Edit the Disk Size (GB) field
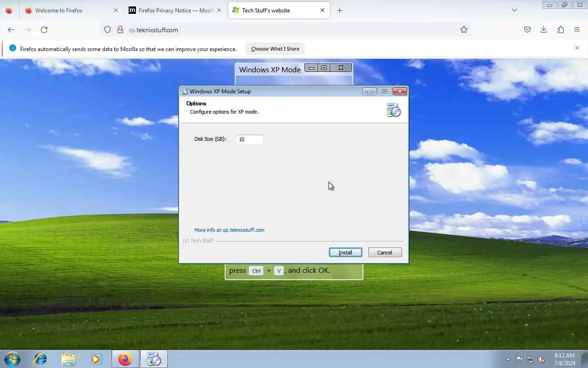Screen dimensions: 588x368 click(249, 139)
